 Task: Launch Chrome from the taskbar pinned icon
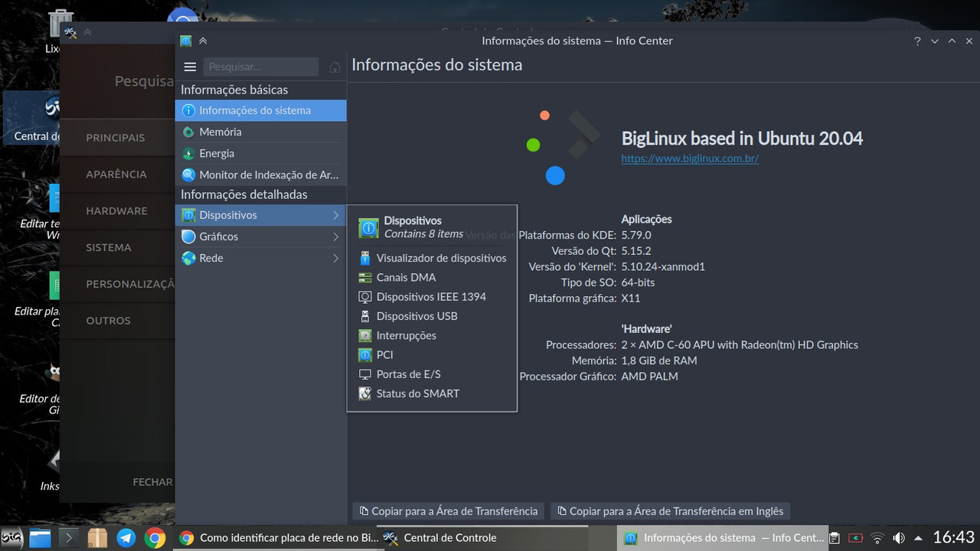click(155, 538)
